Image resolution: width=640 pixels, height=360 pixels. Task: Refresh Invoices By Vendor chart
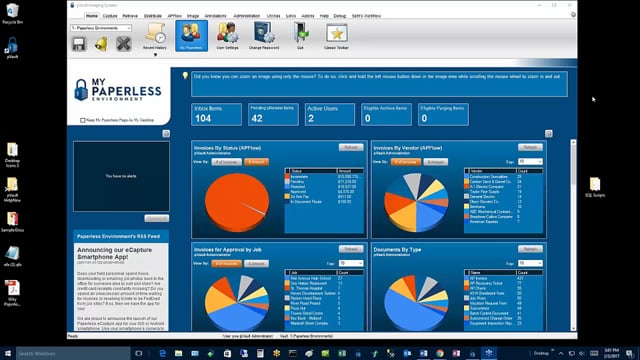coord(530,147)
